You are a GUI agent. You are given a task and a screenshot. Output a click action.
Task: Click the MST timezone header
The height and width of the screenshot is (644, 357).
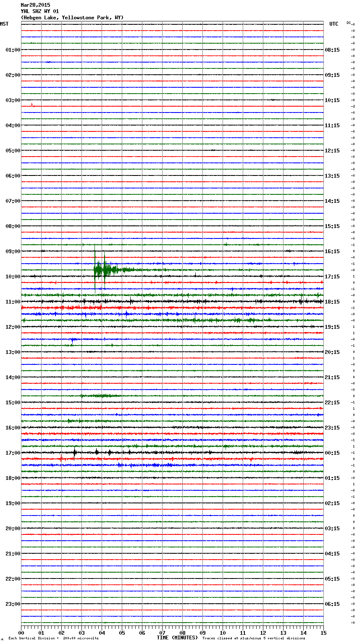pos(4,24)
